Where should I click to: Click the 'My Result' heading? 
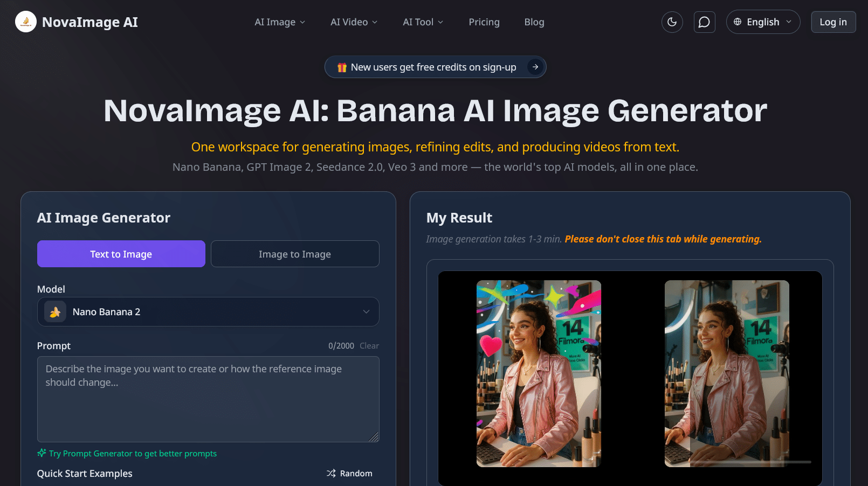click(x=459, y=218)
